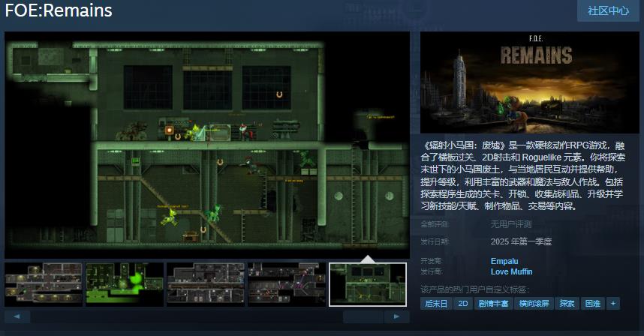644x336 pixels.
Task: Click the right scroll arrow under thumbnails
Action: [x=397, y=316]
